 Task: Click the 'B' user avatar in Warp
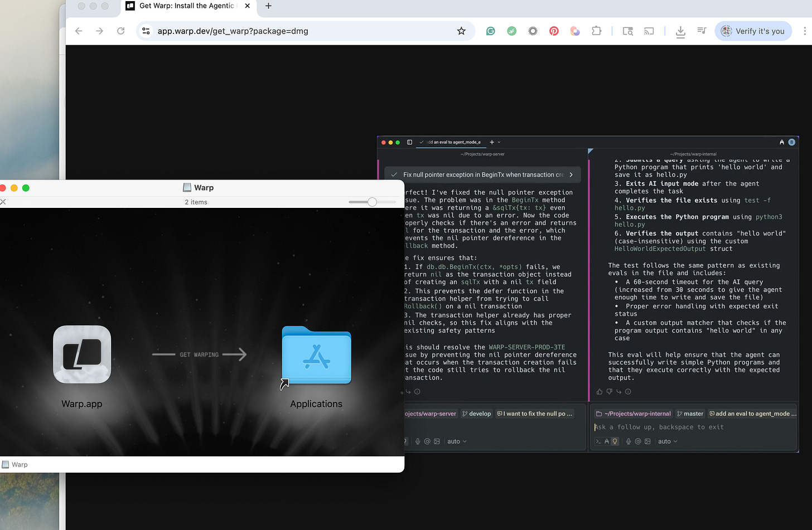(x=791, y=142)
